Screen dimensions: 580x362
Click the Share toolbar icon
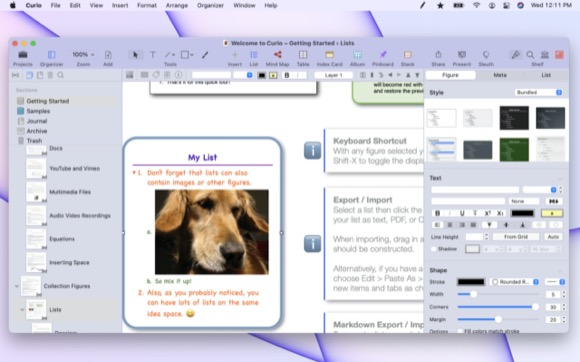click(438, 55)
